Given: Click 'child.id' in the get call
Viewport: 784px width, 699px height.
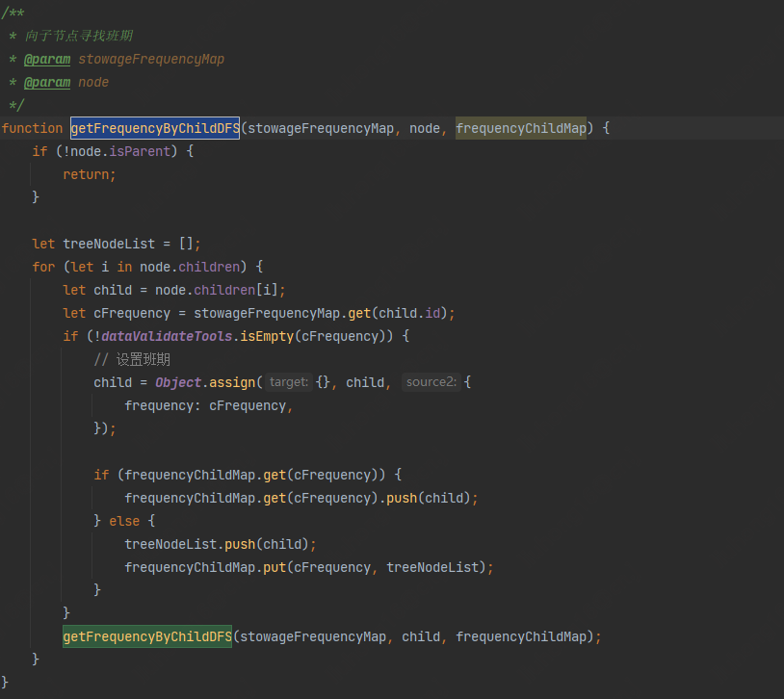Looking at the screenshot, I should [409, 314].
